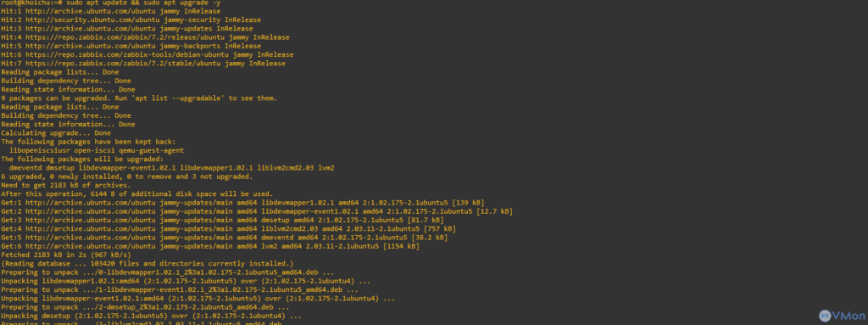Open the Hit:2 security.ubuntu.com URL
868x325 pixels.
coord(93,20)
